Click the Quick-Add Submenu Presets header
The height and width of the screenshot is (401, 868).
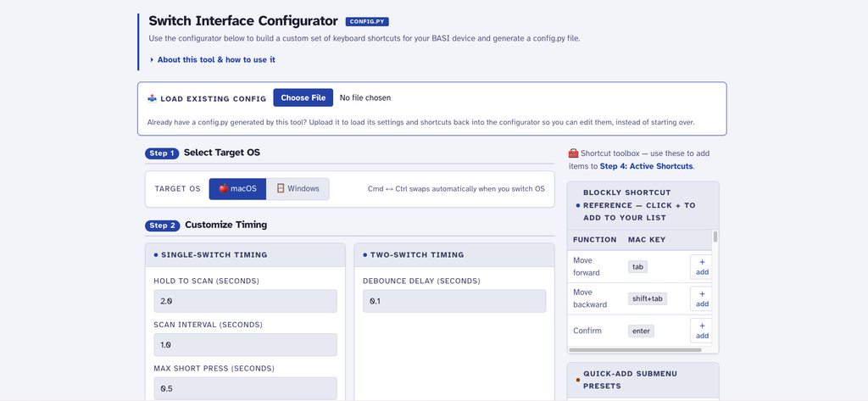tap(643, 380)
